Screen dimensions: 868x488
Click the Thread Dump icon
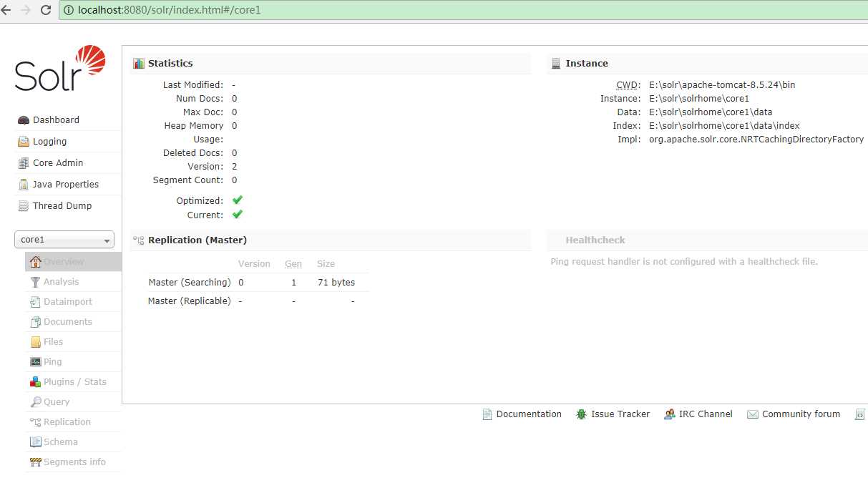(24, 206)
